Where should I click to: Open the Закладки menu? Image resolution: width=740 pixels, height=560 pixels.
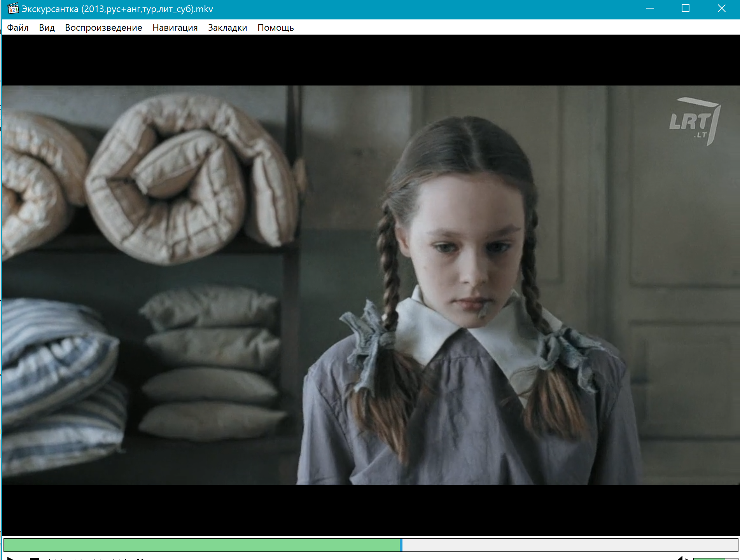(x=227, y=28)
